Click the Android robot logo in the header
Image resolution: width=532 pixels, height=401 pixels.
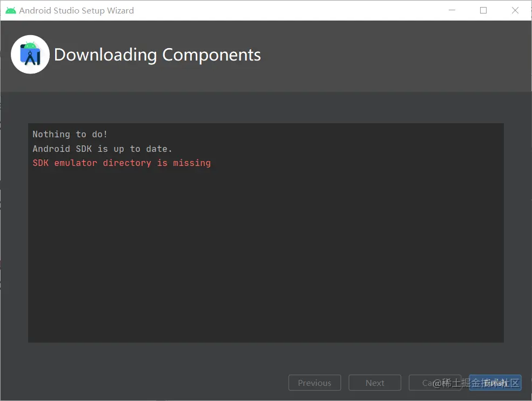pos(30,54)
